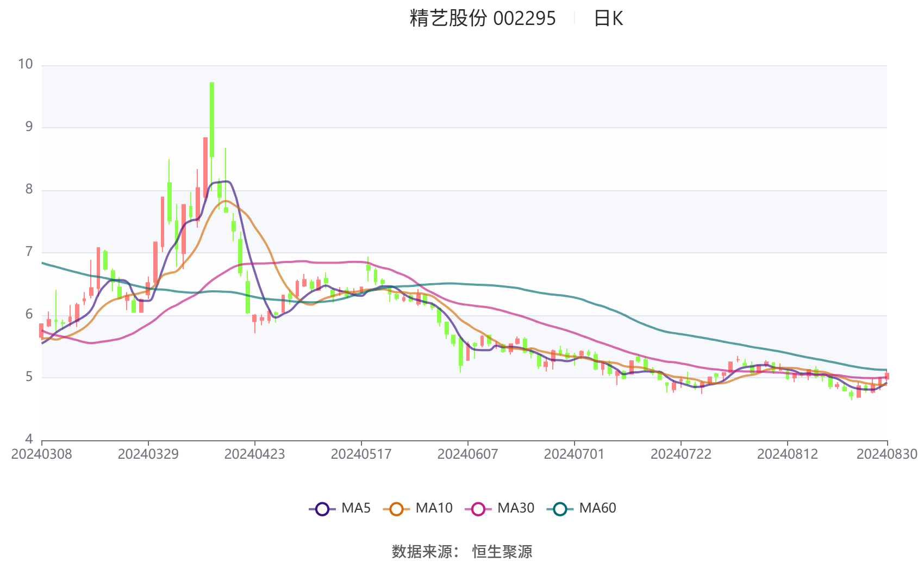Viewport: 924px width, 562px height.
Task: Click the orange MA10 legend marker
Action: point(396,509)
